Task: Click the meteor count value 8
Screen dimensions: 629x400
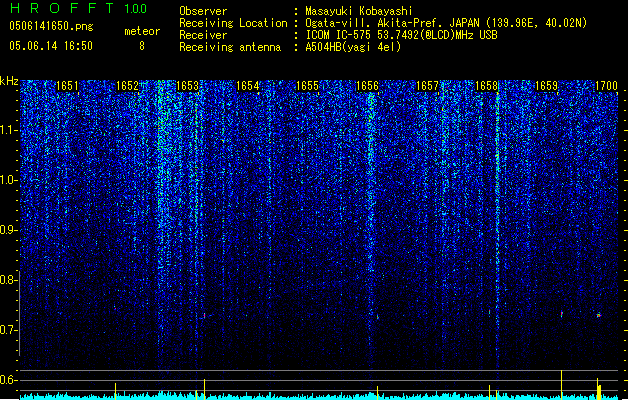Action: [142, 46]
